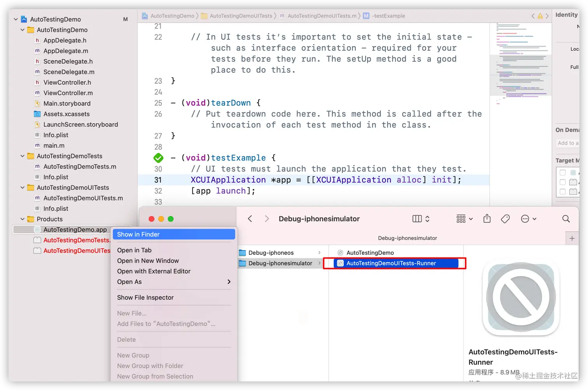
Task: Select ViewController.h file
Action: pos(67,82)
